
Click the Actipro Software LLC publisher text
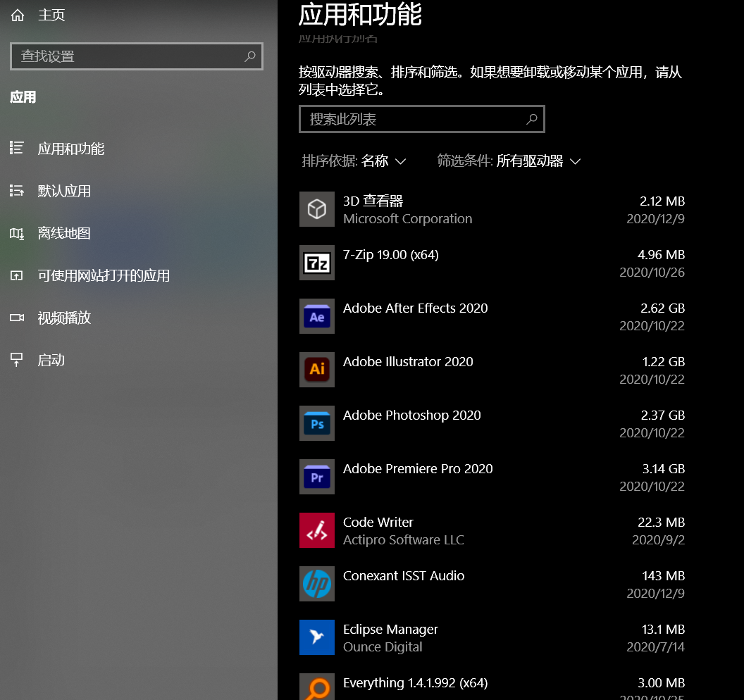pyautogui.click(x=403, y=539)
